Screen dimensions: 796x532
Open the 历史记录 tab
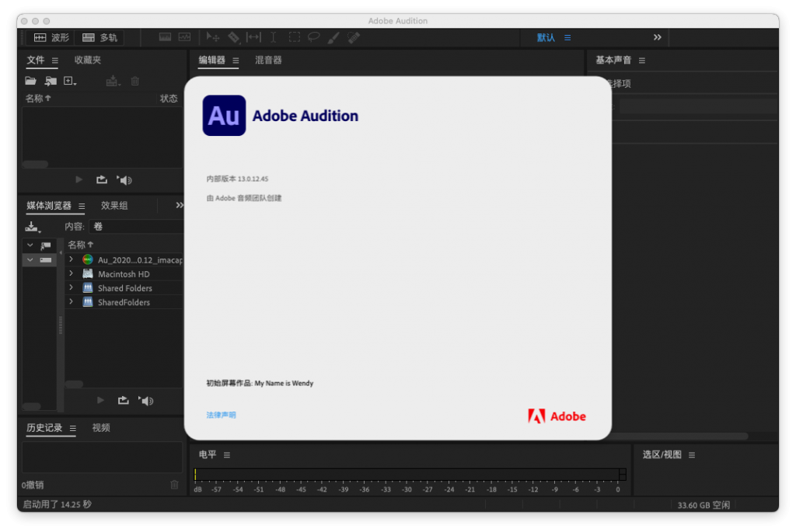44,428
